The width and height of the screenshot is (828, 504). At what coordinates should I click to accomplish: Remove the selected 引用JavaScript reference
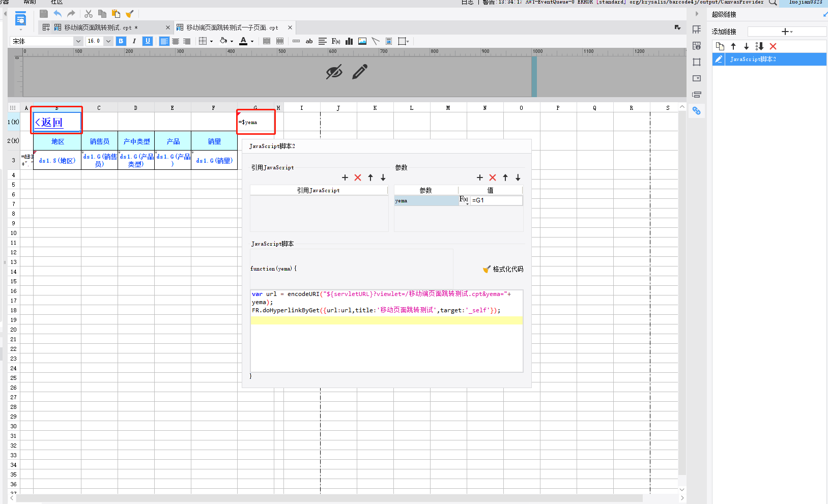click(x=358, y=177)
